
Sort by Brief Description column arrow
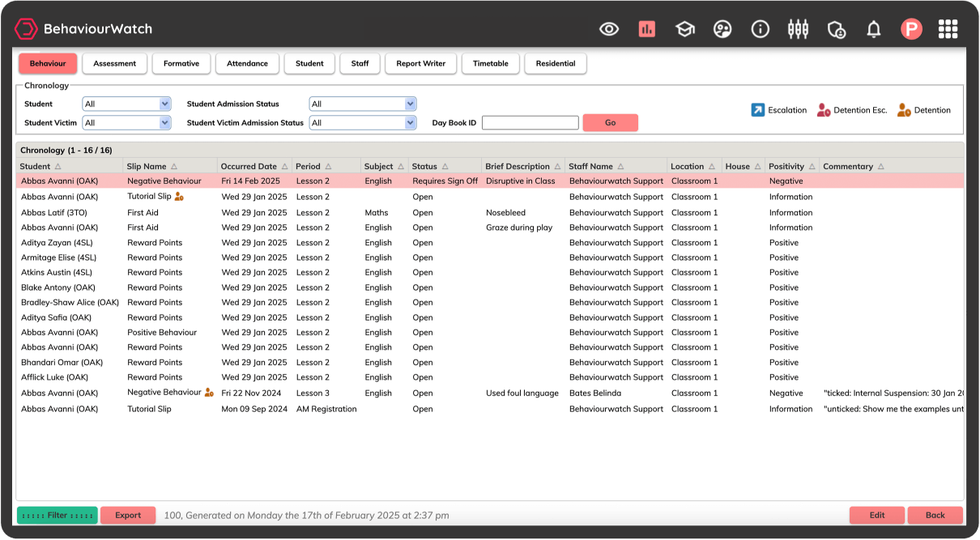pos(557,167)
